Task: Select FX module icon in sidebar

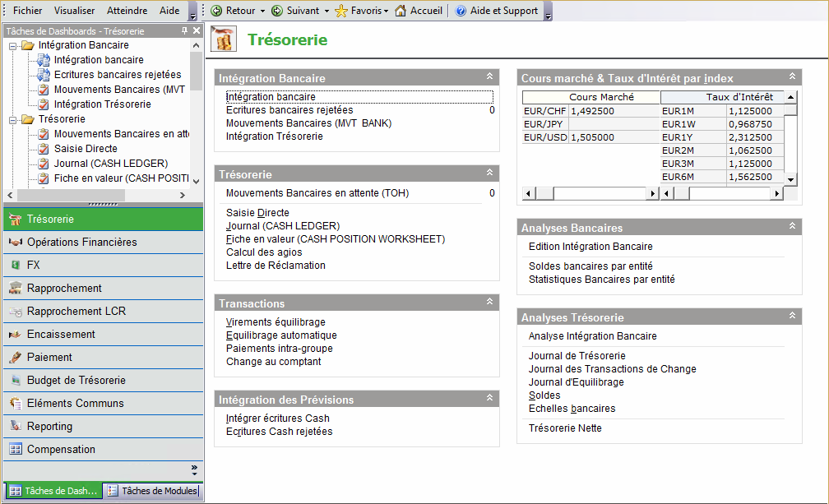Action: [15, 266]
